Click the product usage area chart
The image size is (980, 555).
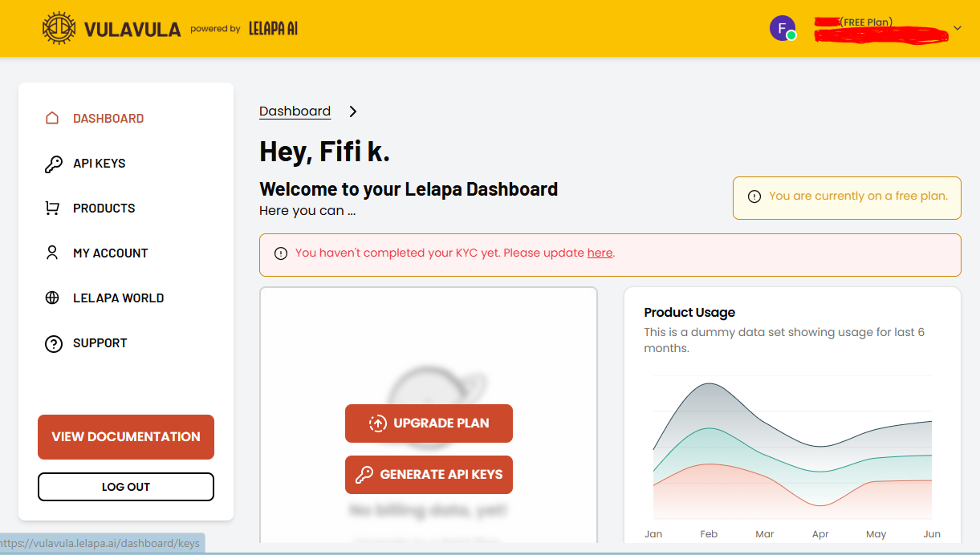(792, 449)
